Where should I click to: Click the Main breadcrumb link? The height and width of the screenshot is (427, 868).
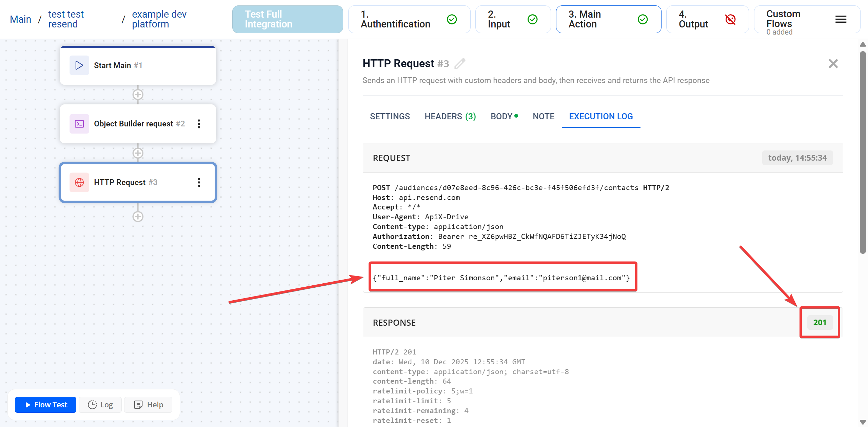20,19
